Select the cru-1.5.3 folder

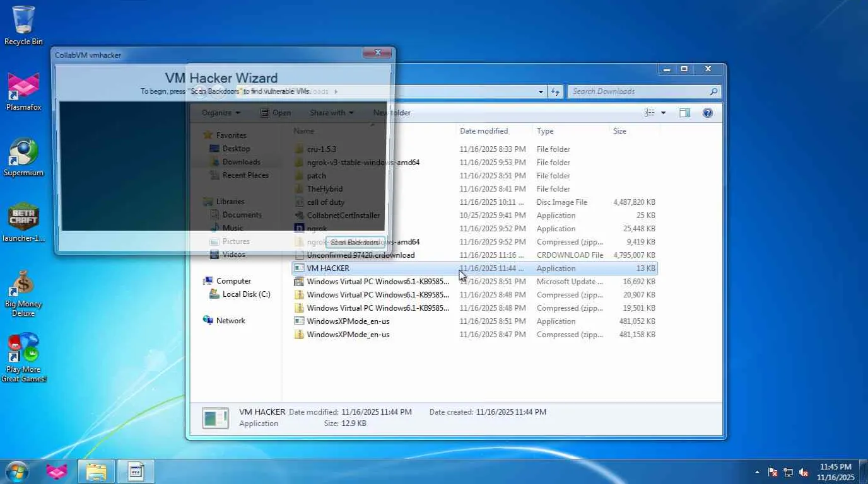coord(474,149)
